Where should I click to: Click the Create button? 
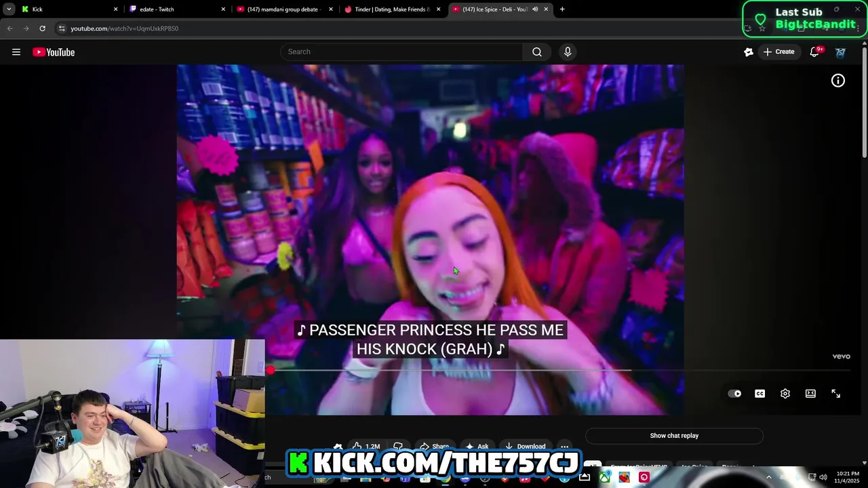pos(778,52)
